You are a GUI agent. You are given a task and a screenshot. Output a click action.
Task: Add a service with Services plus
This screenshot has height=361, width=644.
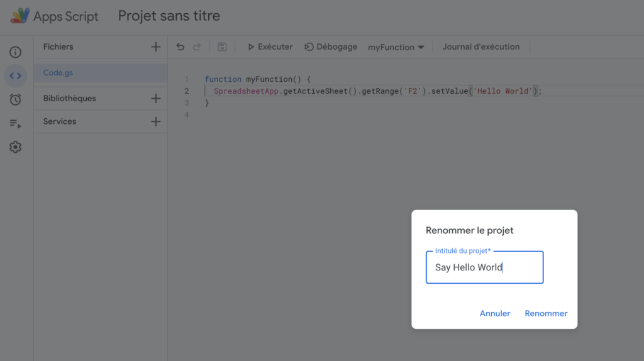pos(155,122)
